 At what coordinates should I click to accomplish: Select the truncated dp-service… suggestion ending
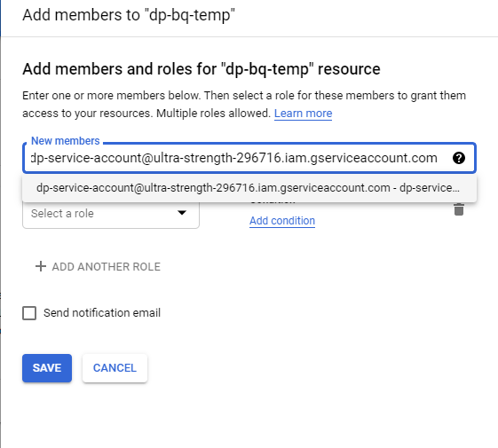(x=430, y=188)
